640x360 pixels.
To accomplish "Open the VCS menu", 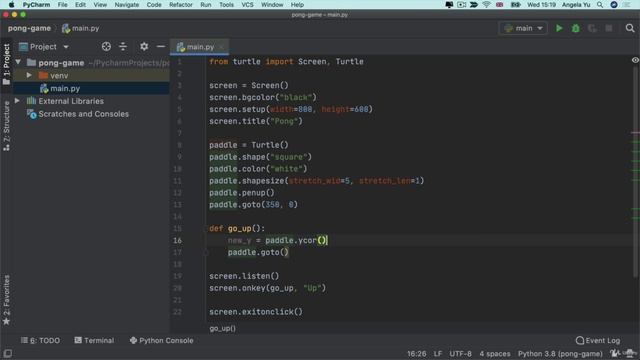I will 247,4.
